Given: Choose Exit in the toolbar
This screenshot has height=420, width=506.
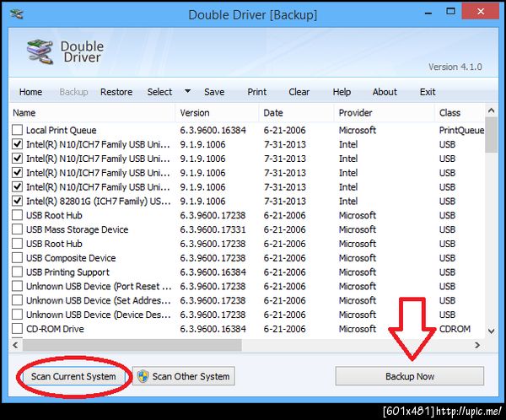Looking at the screenshot, I should [428, 92].
